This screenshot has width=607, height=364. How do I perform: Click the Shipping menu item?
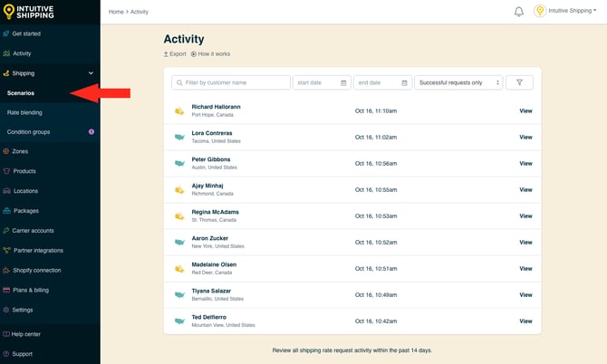click(24, 73)
